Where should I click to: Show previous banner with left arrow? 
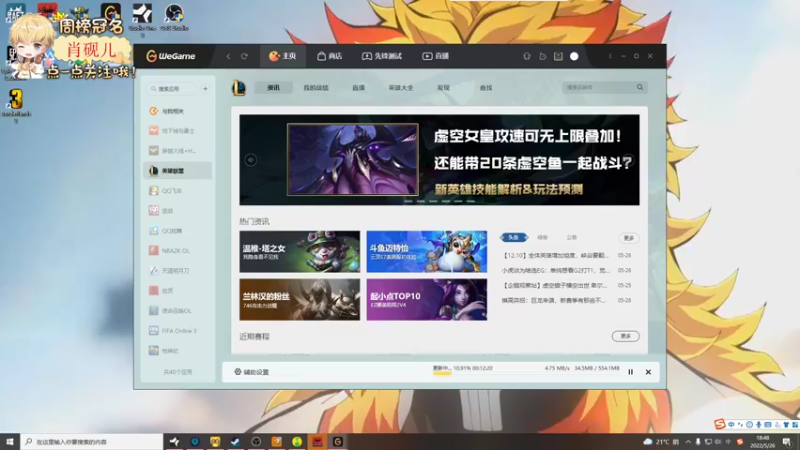pos(251,160)
